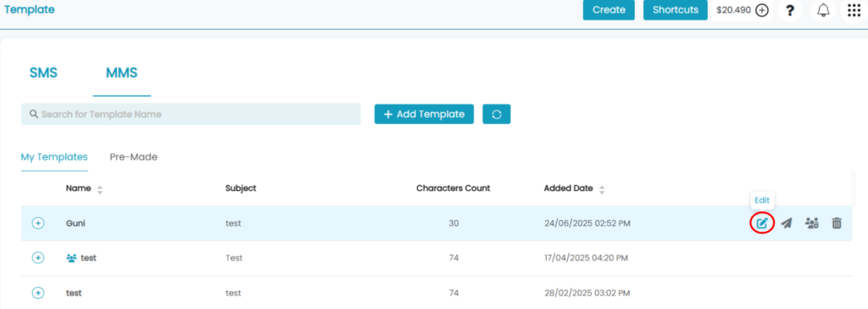Click the refresh icon beside Add Template

pos(497,114)
